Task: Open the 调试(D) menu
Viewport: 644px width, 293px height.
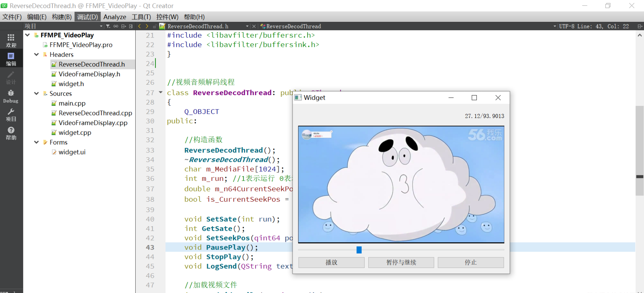Action: click(x=87, y=17)
